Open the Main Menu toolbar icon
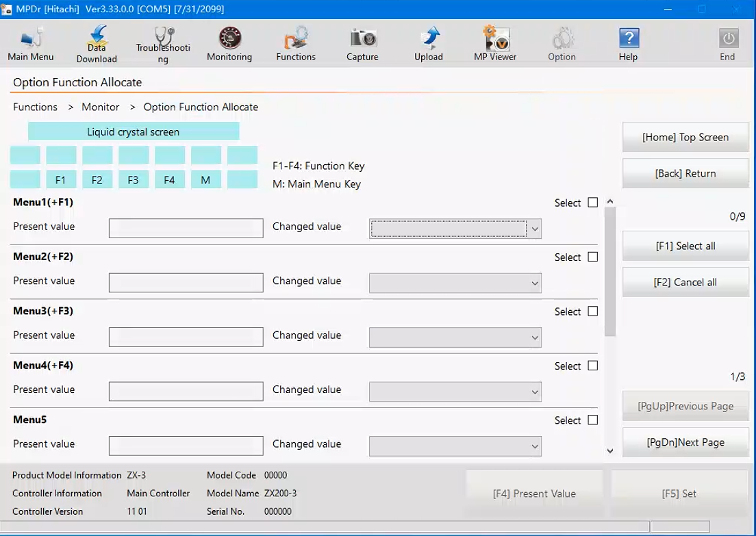This screenshot has width=756, height=536. (x=31, y=44)
